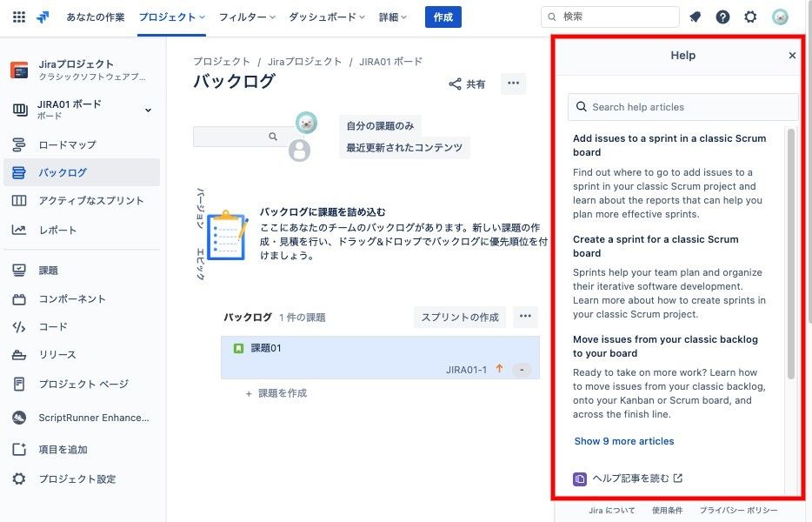Open the フィルター dropdown menu

point(247,17)
